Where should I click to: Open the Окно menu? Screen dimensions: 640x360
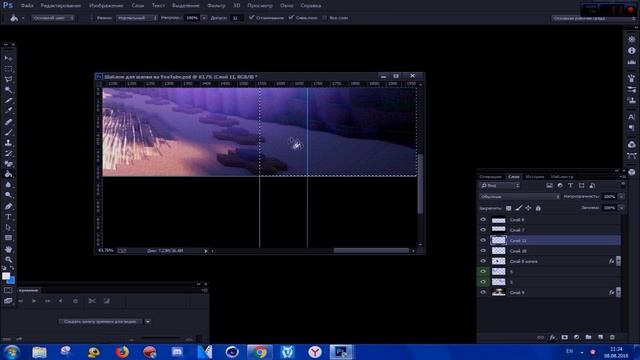click(287, 6)
